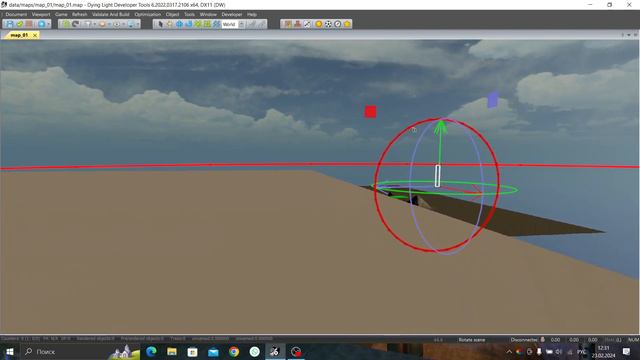Open the World coordinate space combo box
The width and height of the screenshot is (640, 360).
pos(233,24)
